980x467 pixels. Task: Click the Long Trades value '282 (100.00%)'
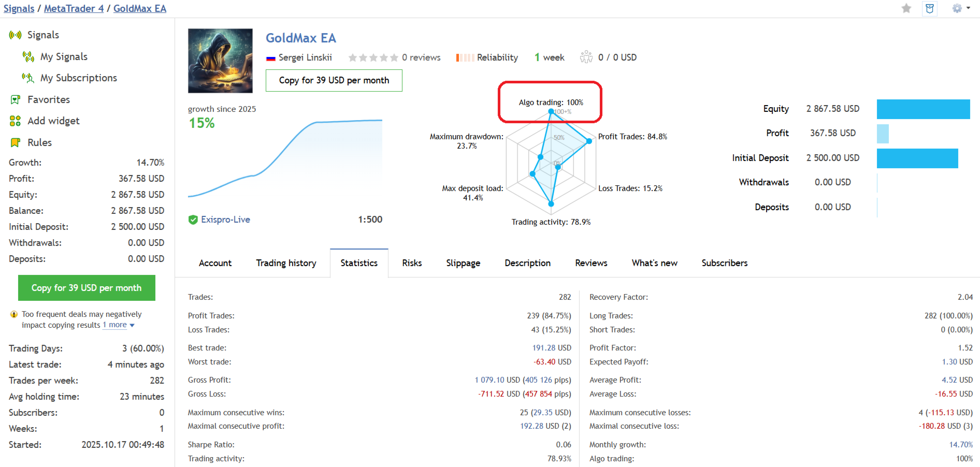click(x=948, y=316)
